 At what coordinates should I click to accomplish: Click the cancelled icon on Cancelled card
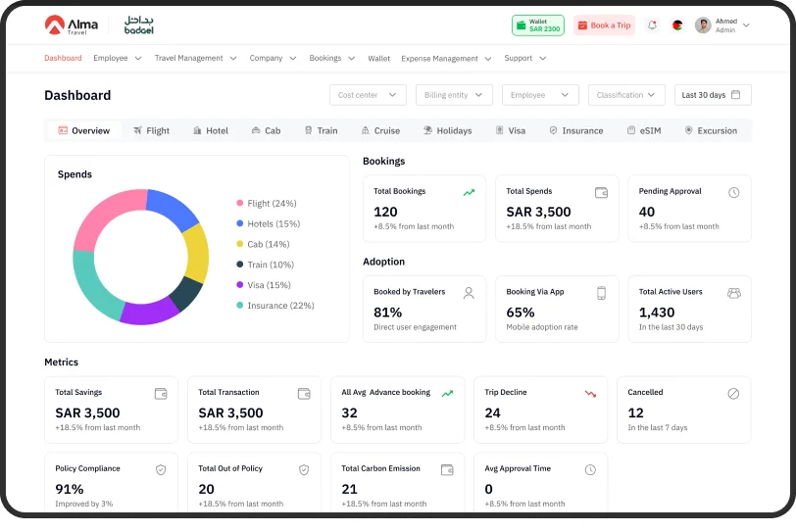click(733, 393)
